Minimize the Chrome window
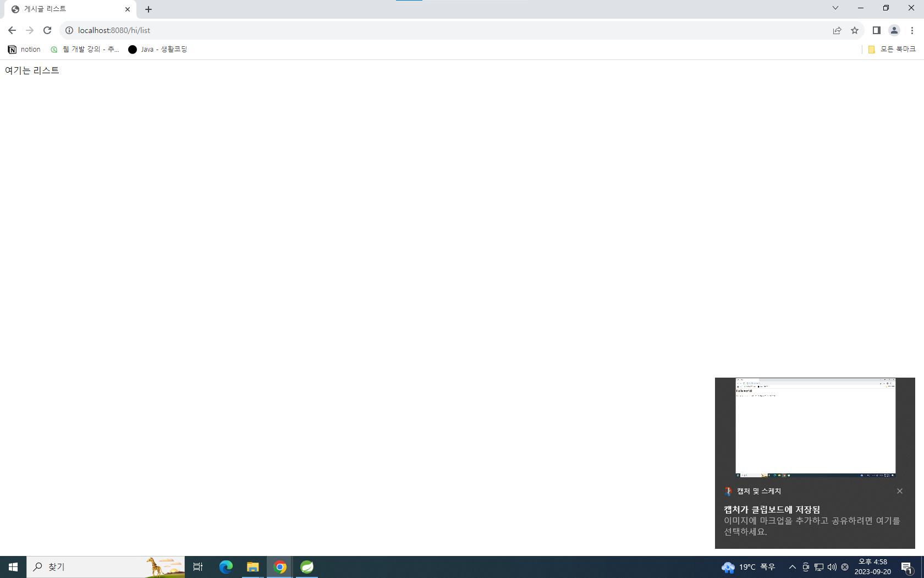Image resolution: width=924 pixels, height=578 pixels. [x=861, y=8]
